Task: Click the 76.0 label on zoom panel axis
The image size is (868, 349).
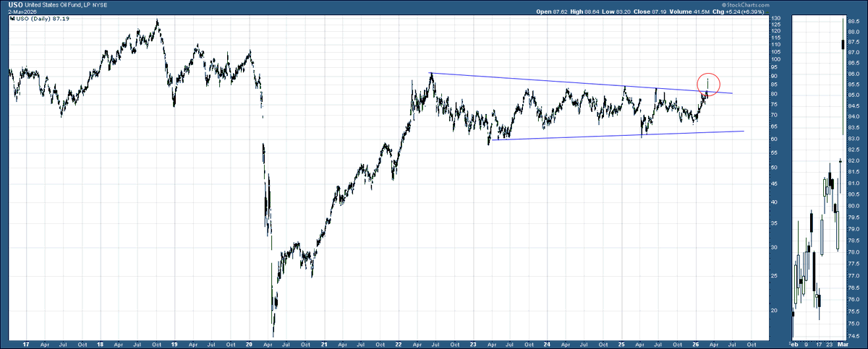Action: (x=853, y=299)
